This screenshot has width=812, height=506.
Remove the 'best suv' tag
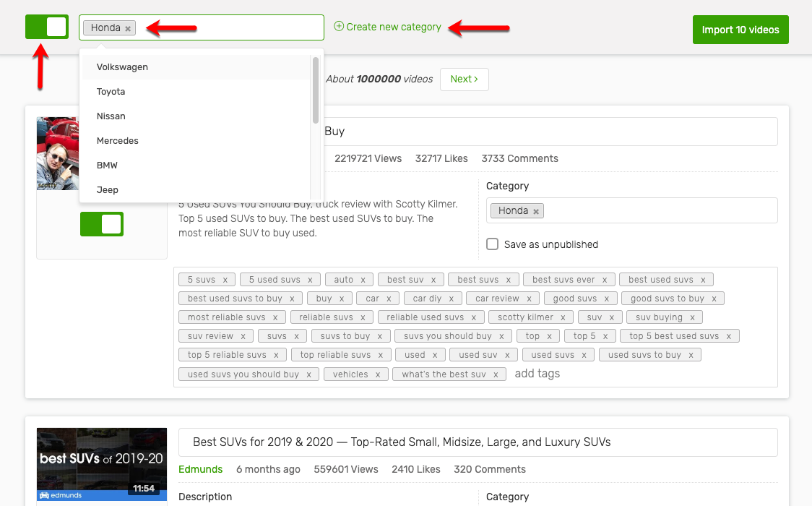(433, 280)
